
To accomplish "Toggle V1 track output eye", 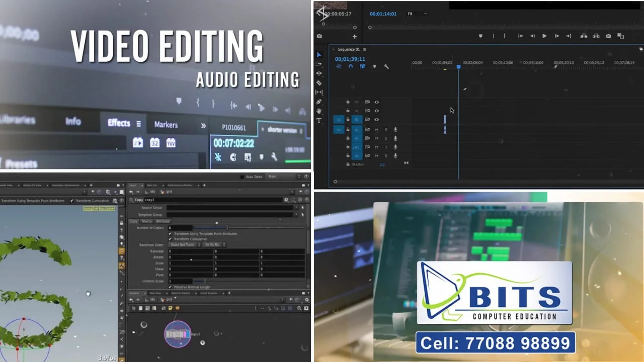I will tap(376, 119).
